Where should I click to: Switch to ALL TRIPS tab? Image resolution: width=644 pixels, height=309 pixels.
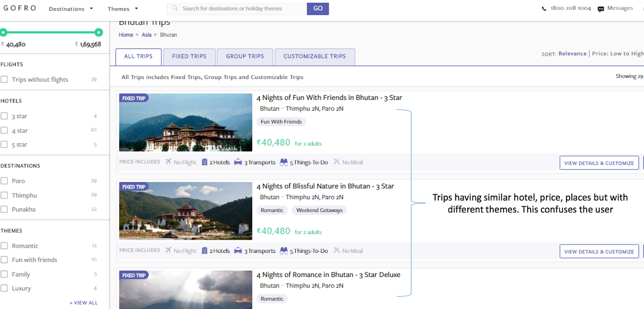pos(138,56)
